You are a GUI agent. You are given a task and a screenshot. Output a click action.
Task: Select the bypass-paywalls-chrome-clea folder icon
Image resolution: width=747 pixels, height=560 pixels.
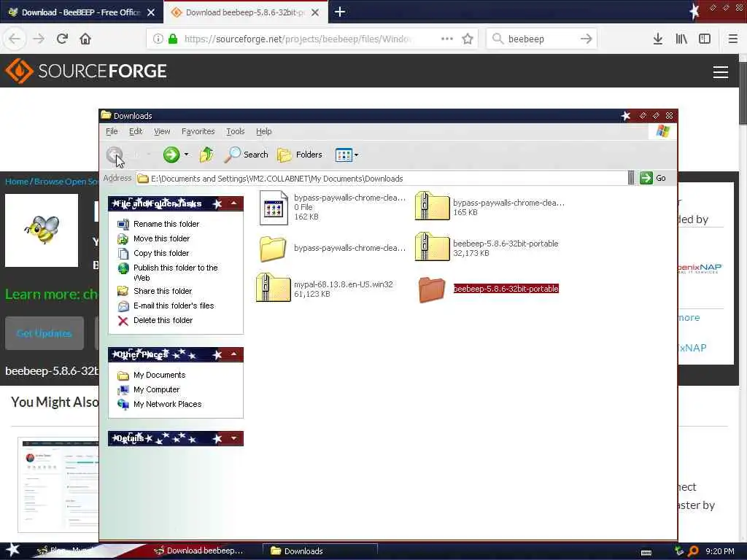273,248
